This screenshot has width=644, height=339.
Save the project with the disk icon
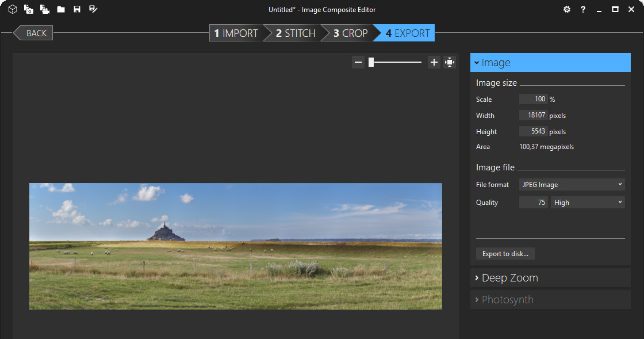click(77, 9)
